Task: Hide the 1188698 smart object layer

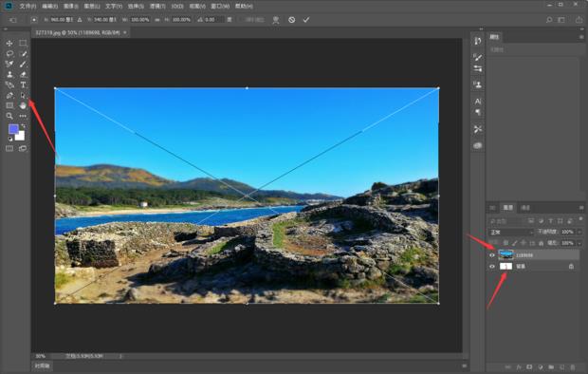Action: [x=492, y=255]
